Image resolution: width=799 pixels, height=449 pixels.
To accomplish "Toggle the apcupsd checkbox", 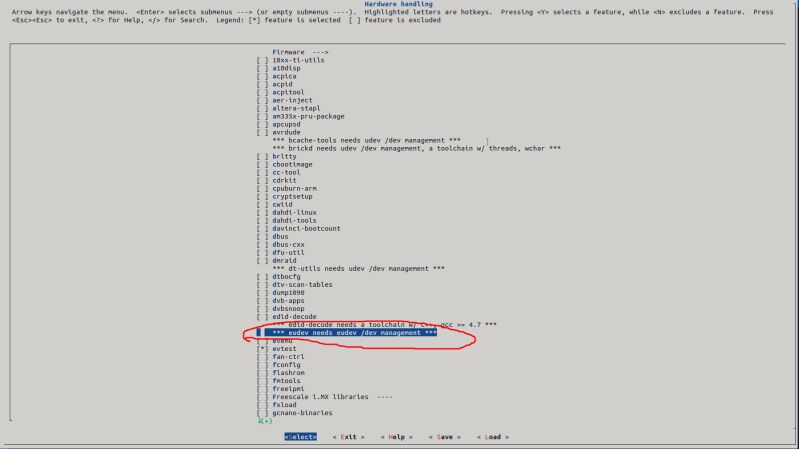I will coord(262,124).
